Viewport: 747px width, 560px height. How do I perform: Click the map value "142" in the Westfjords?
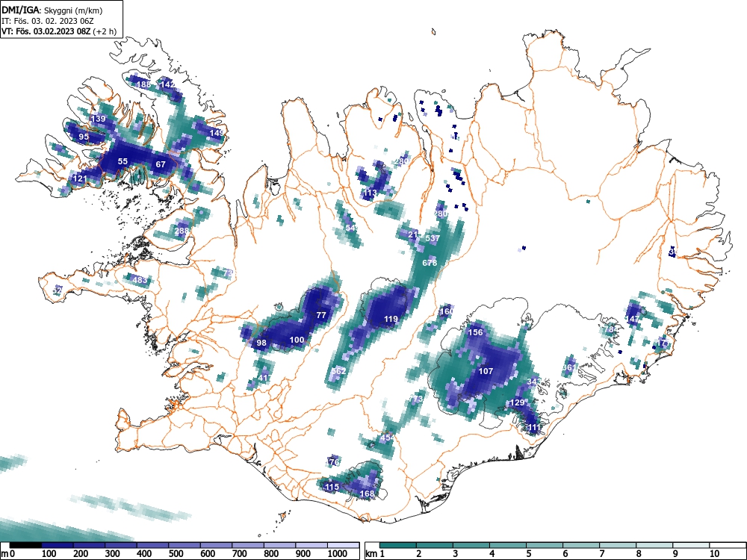click(167, 84)
